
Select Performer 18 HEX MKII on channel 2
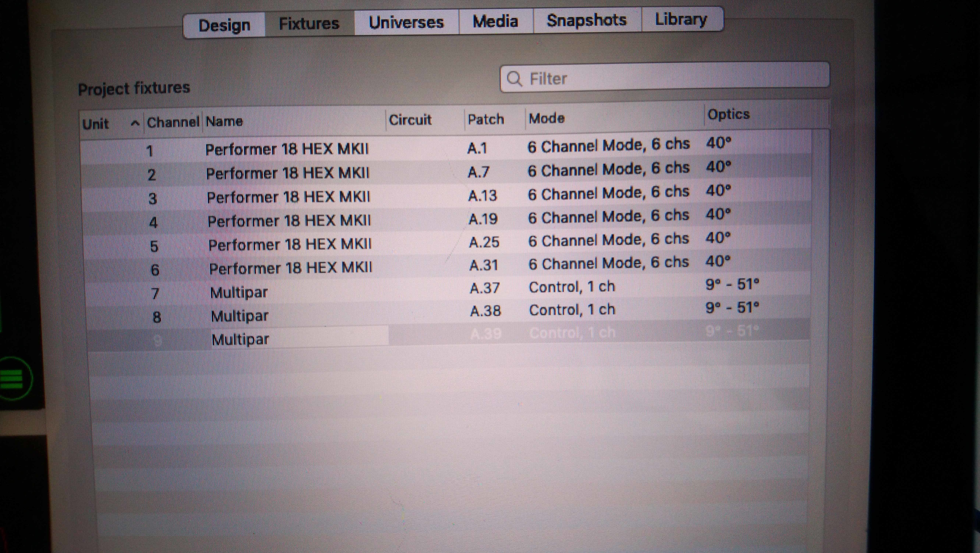click(287, 173)
